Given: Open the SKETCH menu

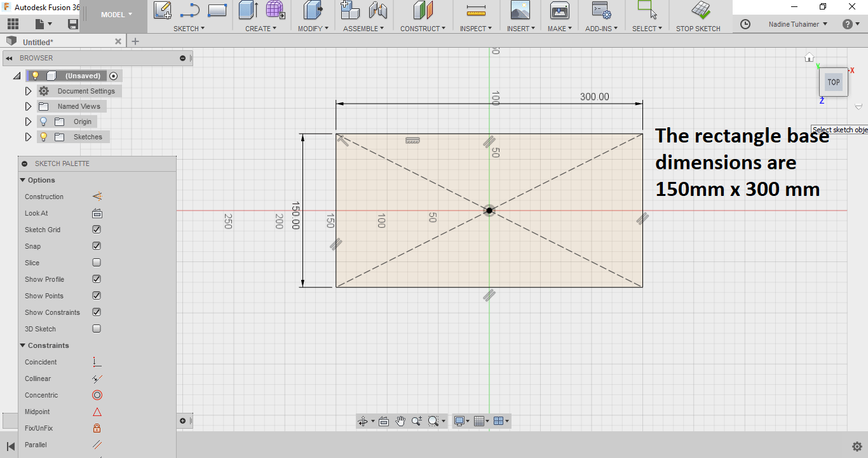Looking at the screenshot, I should pos(189,29).
